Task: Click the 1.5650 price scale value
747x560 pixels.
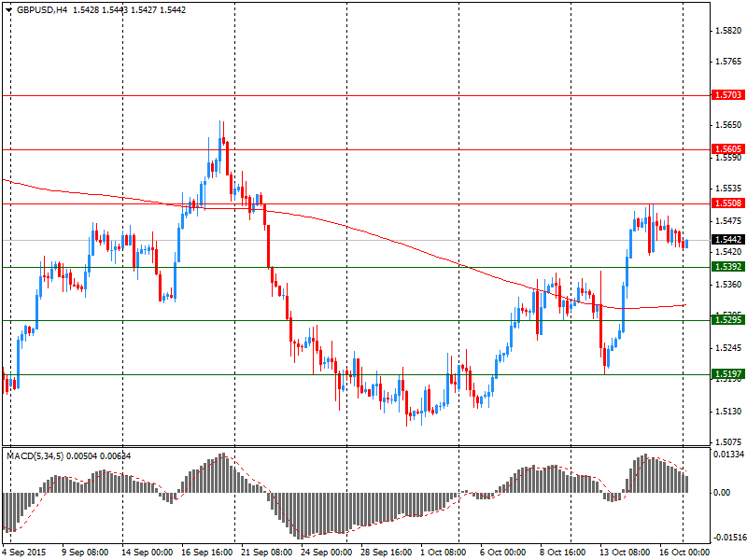Action: tap(729, 125)
